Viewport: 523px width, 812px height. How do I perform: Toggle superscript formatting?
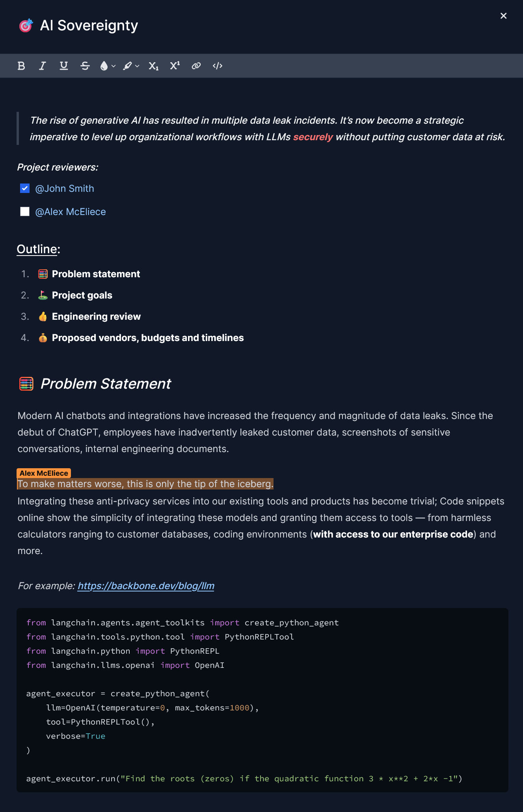[x=175, y=66]
